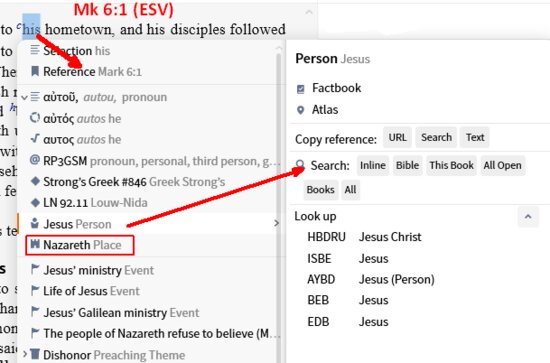This screenshot has height=363, width=550.
Task: Expand the Dishonor Preaching Theme entry
Action: coord(25,354)
